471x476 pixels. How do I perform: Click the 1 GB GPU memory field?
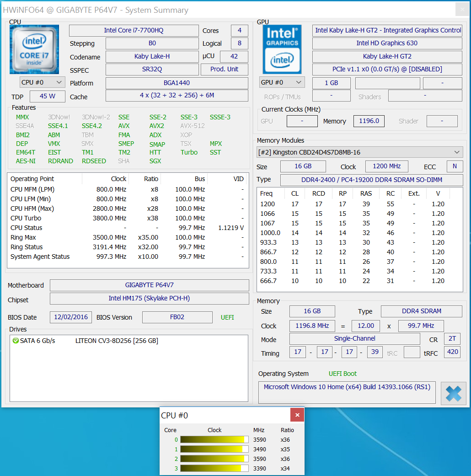coord(332,83)
